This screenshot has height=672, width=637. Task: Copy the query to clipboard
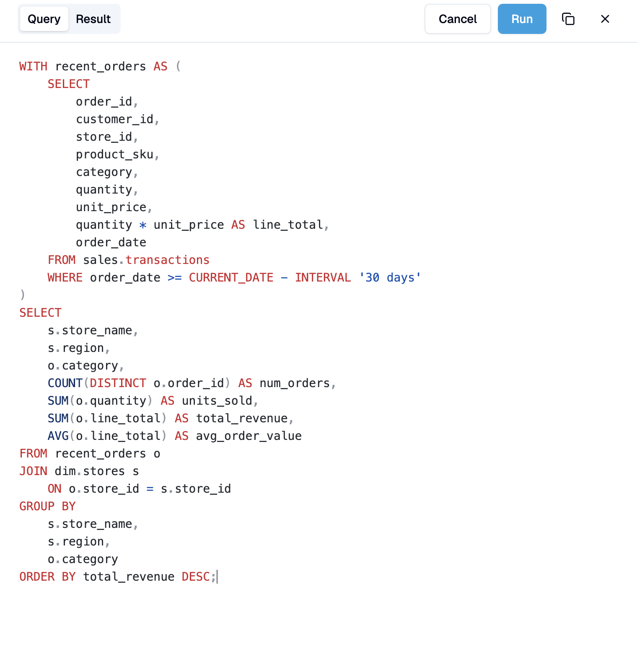568,19
